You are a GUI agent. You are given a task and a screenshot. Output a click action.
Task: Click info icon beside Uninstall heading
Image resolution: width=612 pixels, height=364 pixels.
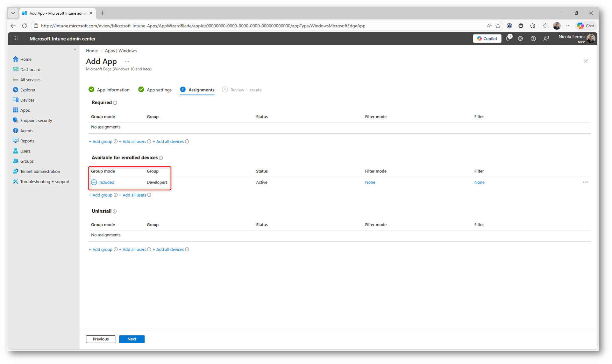coord(115,211)
